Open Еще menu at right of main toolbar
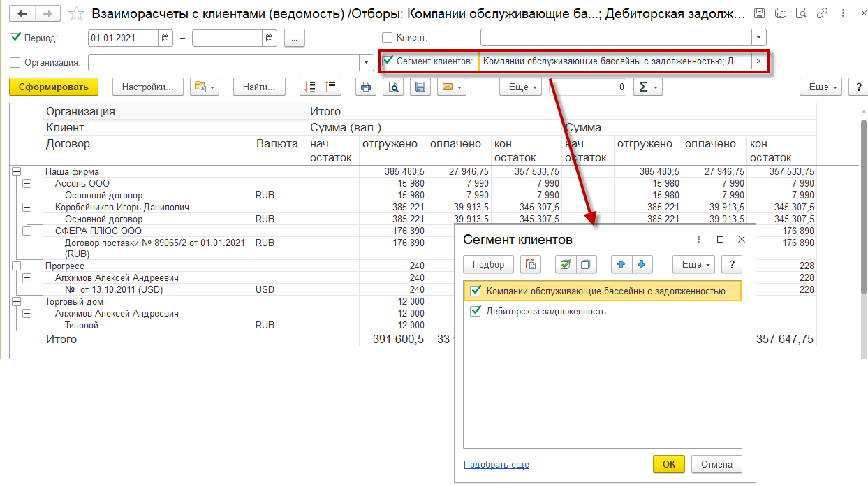This screenshot has height=485, width=868. [x=823, y=87]
